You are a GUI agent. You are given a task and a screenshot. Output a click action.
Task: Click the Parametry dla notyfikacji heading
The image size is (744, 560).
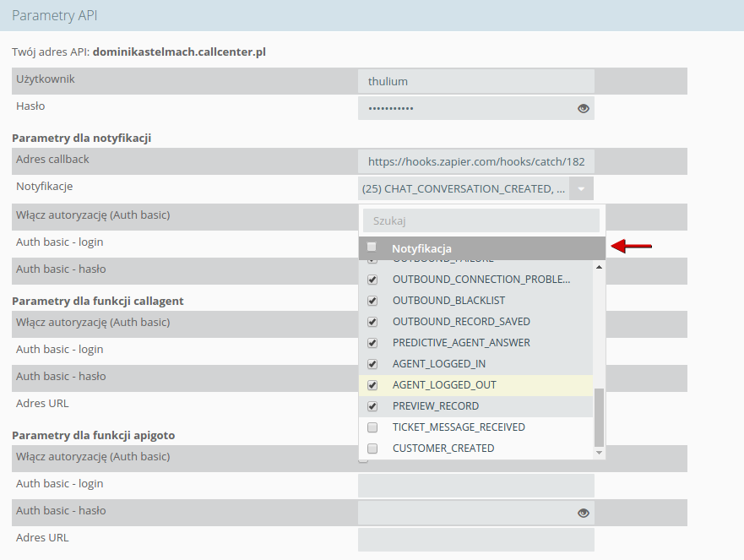[82, 139]
